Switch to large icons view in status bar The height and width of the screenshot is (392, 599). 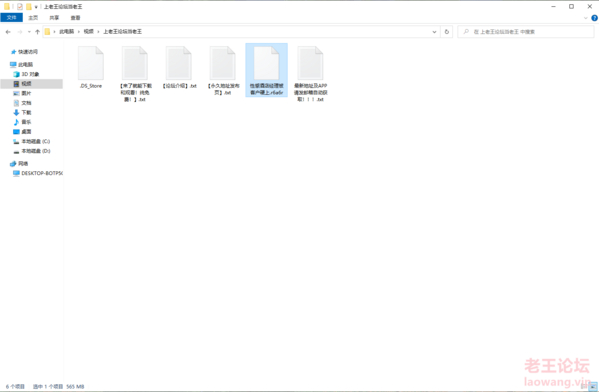click(x=593, y=387)
